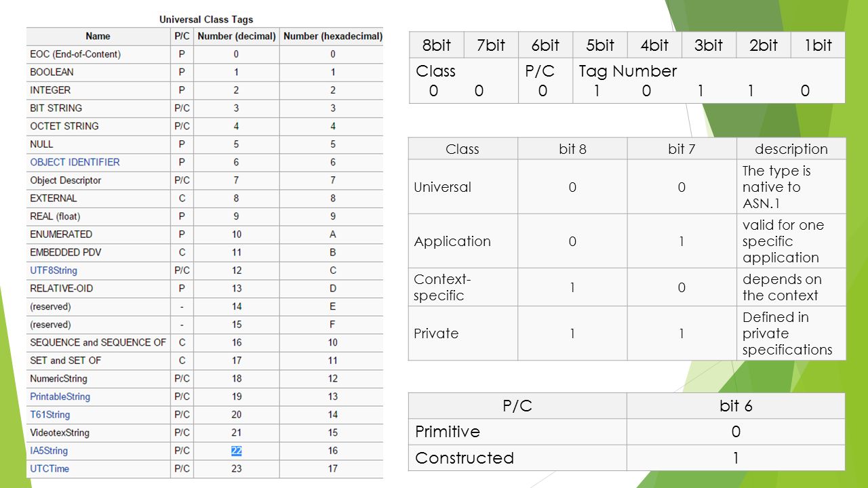Select the 'INTEGER' row name
This screenshot has width=868, height=488.
[x=50, y=90]
